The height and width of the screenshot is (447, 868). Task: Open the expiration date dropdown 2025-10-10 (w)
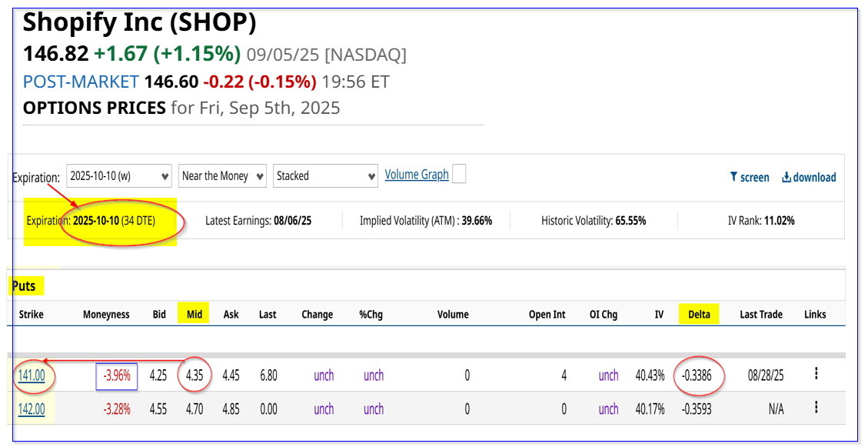119,176
